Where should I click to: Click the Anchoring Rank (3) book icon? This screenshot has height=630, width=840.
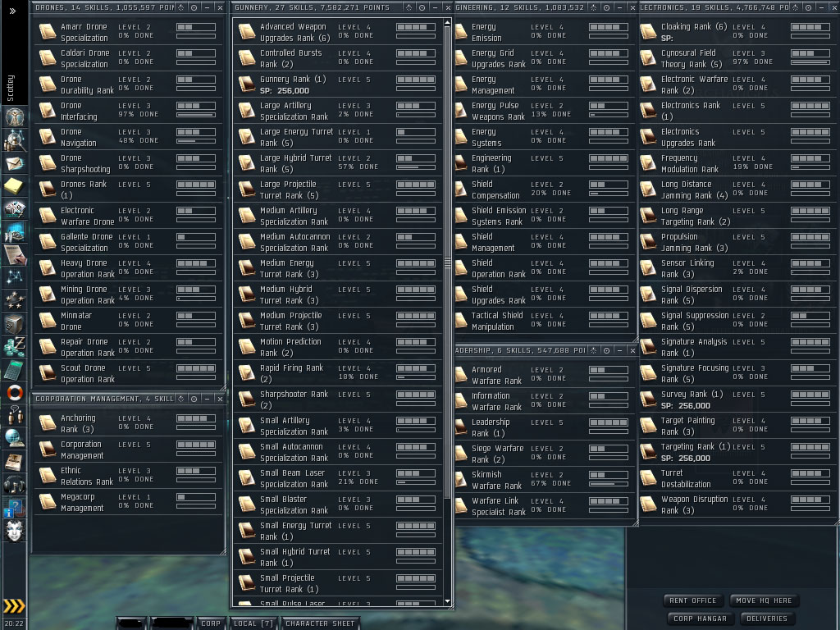point(48,424)
